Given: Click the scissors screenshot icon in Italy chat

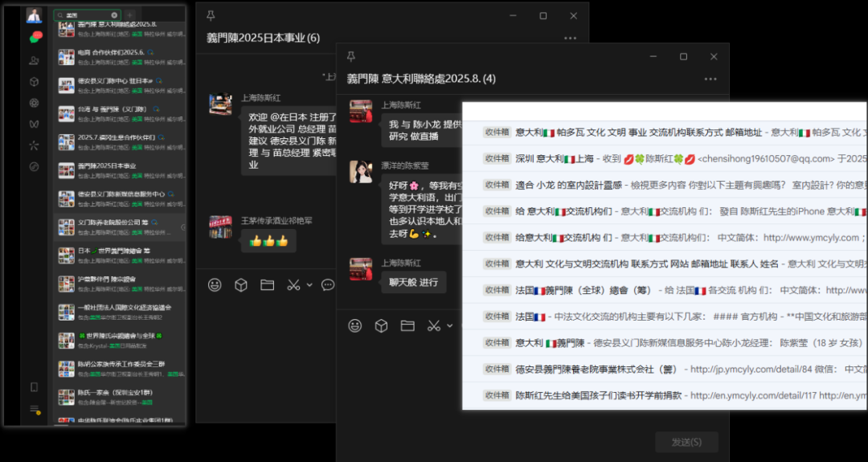Looking at the screenshot, I should pos(434,325).
